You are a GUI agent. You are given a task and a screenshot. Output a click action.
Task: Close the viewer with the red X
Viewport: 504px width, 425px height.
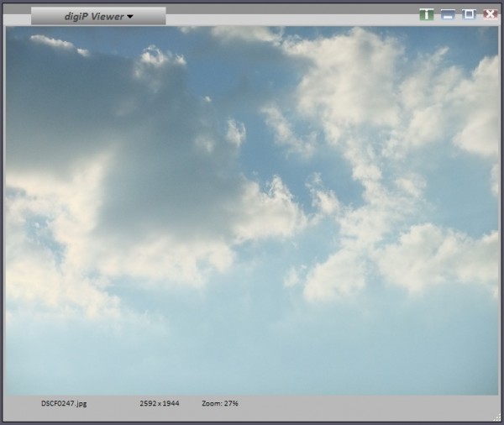click(491, 14)
